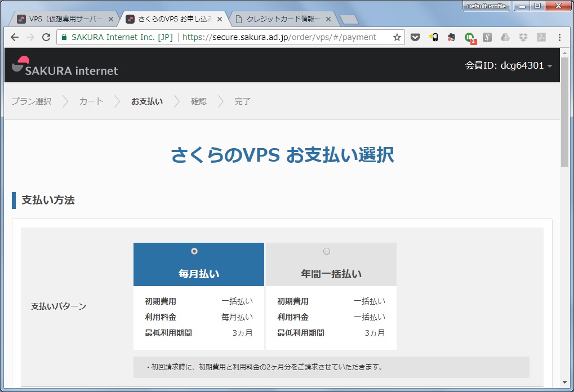
Task: Select 毎月払い radio button
Action: [x=194, y=251]
